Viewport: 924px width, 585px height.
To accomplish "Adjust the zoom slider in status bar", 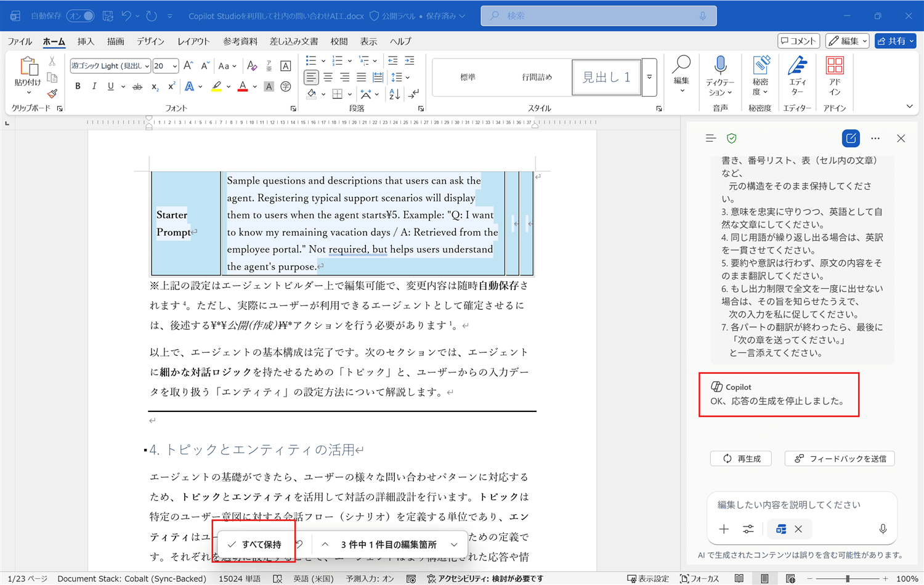I will [x=848, y=579].
